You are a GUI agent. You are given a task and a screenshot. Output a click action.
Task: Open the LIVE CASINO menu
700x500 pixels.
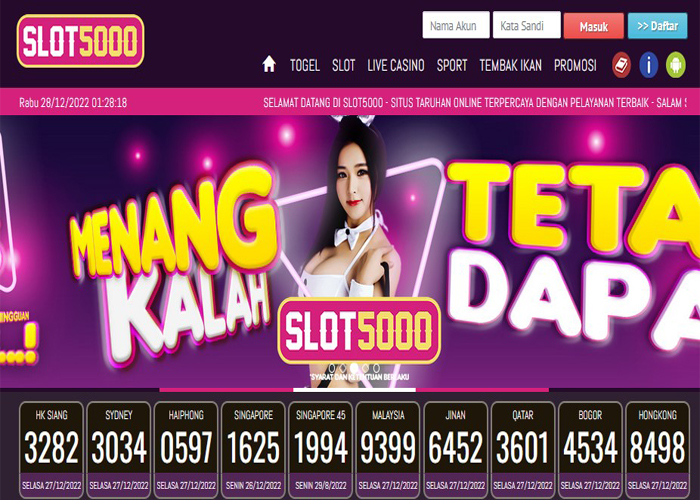[x=396, y=66]
